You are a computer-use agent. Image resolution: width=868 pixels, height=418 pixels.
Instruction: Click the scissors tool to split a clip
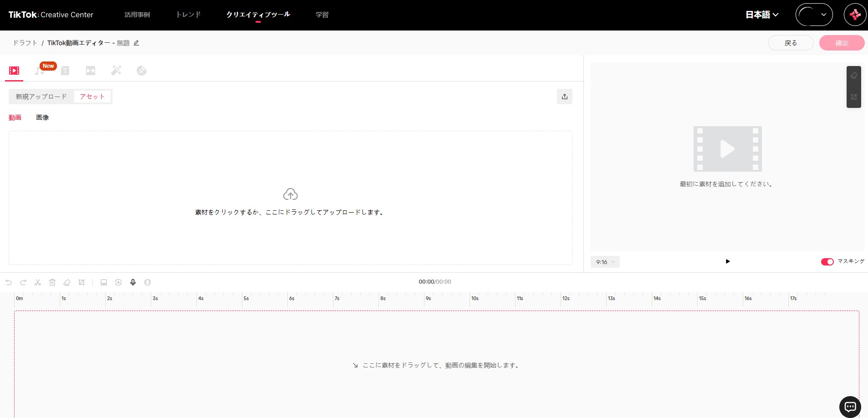click(38, 282)
